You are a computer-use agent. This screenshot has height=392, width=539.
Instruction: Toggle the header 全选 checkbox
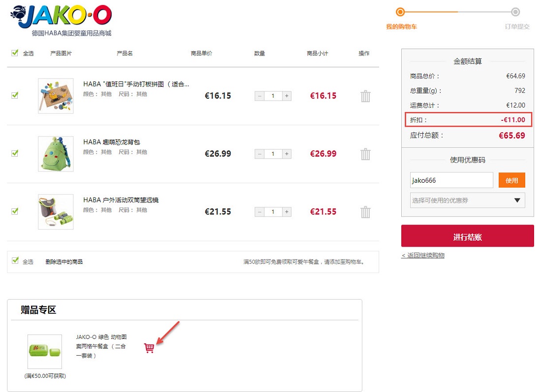pyautogui.click(x=15, y=53)
